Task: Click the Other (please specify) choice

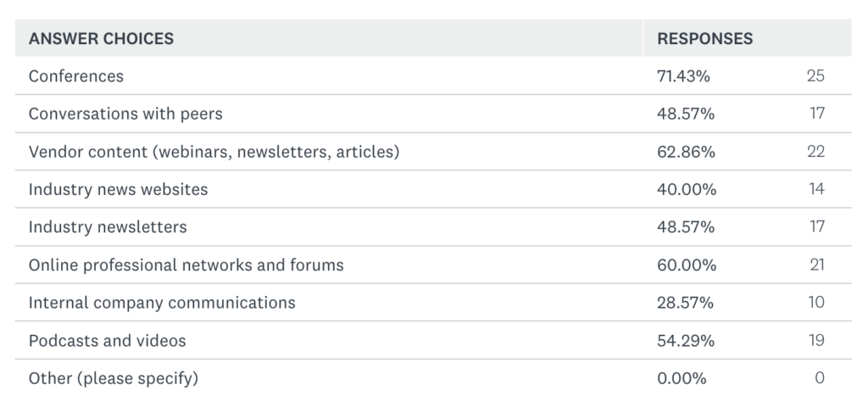Action: point(113,378)
